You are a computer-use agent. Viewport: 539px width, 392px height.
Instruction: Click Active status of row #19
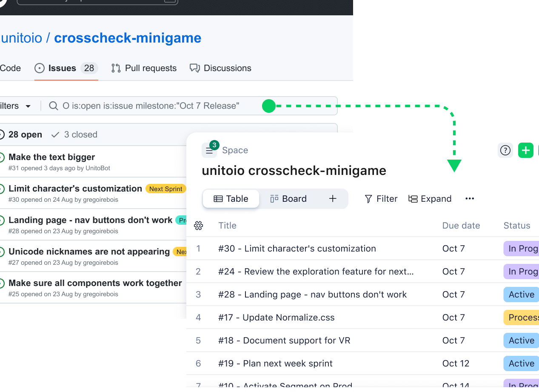click(x=521, y=363)
